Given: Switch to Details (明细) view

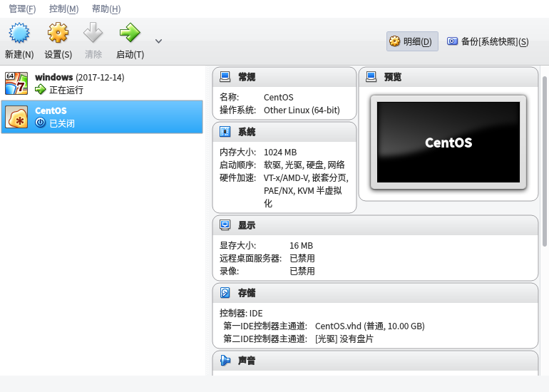Looking at the screenshot, I should 412,41.
